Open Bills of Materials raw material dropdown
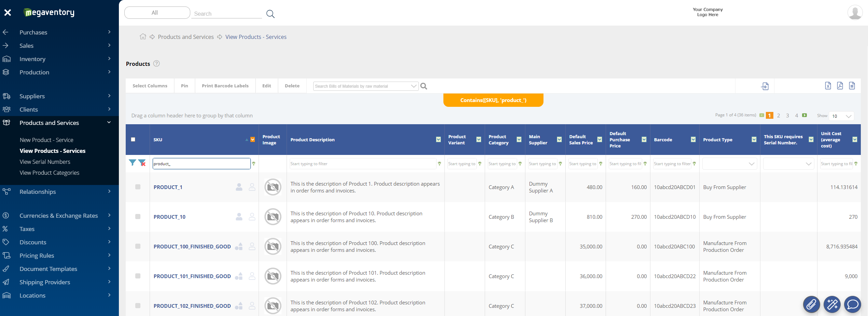 pos(413,86)
